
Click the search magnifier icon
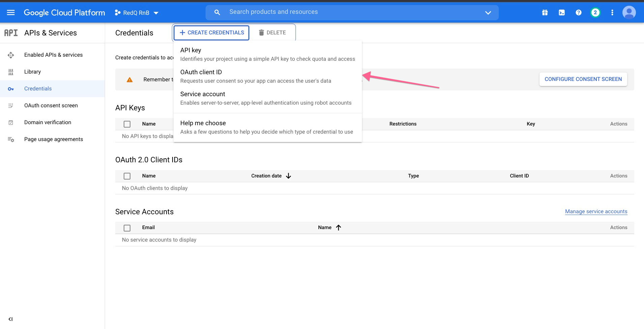(x=217, y=12)
